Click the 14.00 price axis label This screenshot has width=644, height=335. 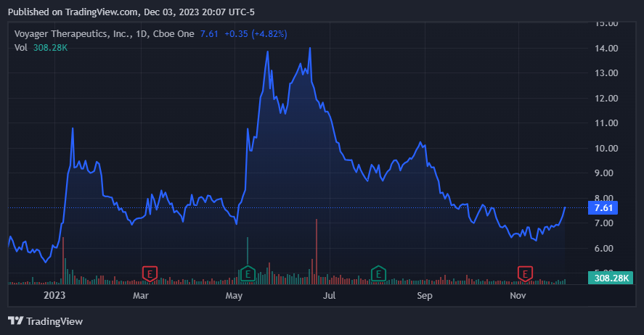tap(606, 49)
